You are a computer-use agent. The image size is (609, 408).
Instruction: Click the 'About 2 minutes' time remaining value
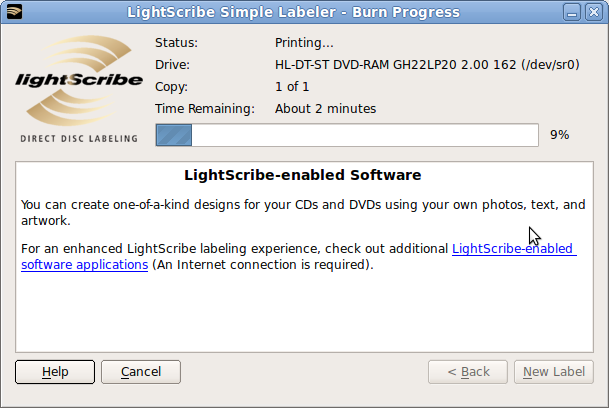pos(326,108)
